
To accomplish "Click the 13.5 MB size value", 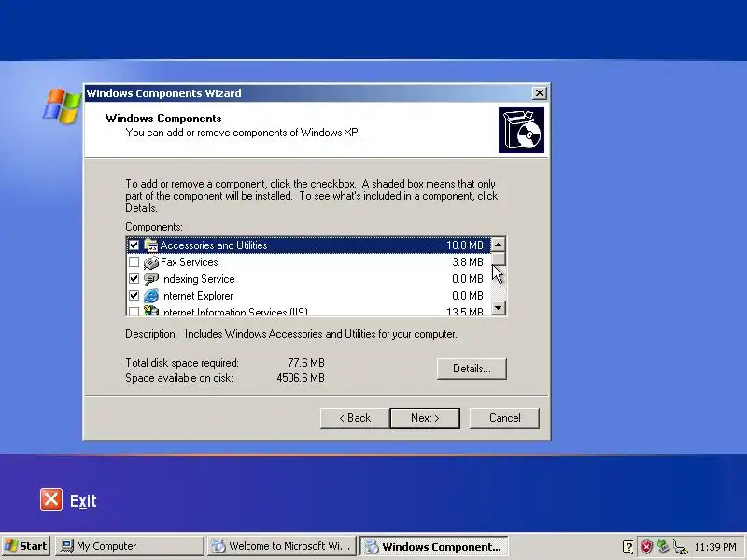I will [x=465, y=312].
